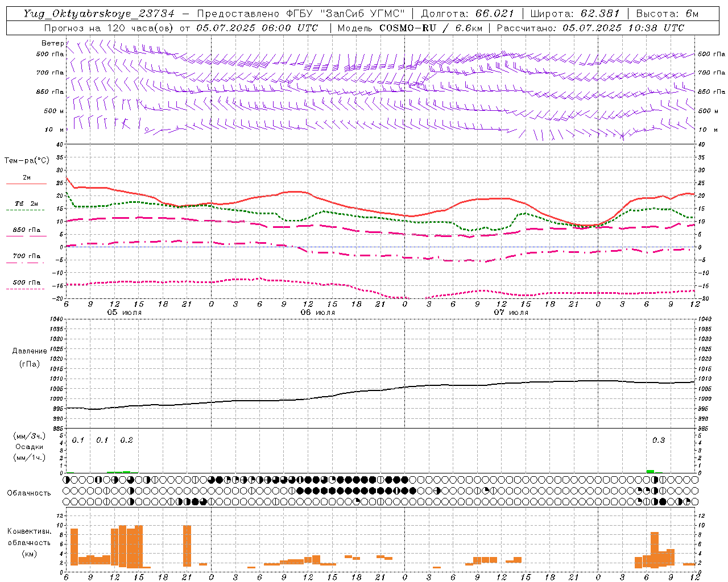Screen dimensions: 728x582
Task: Click the 'Высота: 6м' elevation value
Action: point(667,14)
